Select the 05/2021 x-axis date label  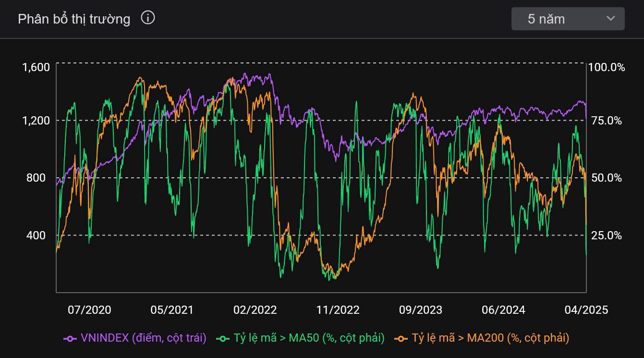[x=172, y=310]
